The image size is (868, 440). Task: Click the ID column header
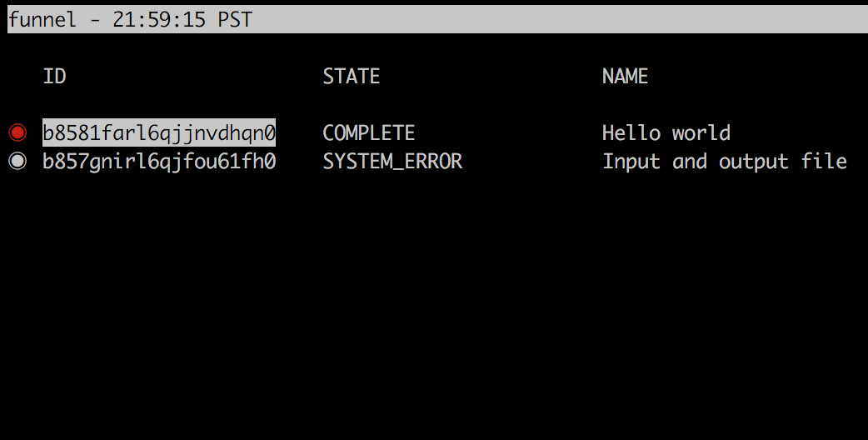55,76
